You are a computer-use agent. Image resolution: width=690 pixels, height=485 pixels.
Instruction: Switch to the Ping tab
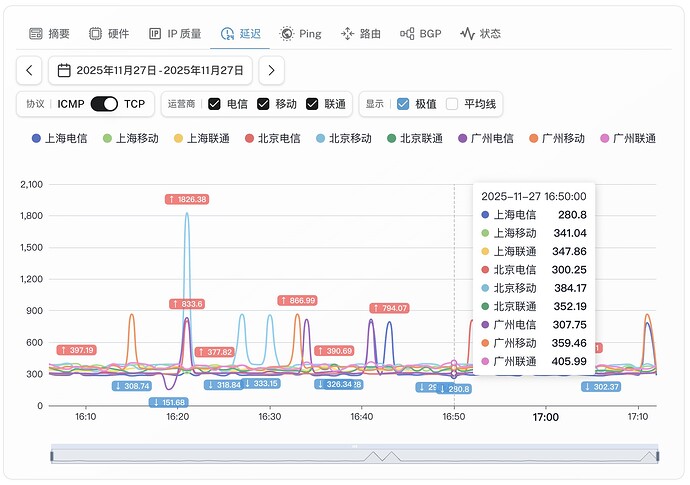pos(301,34)
